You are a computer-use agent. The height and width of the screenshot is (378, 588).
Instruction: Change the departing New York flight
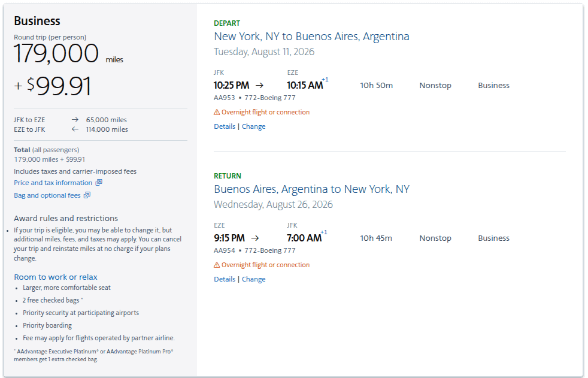(253, 126)
